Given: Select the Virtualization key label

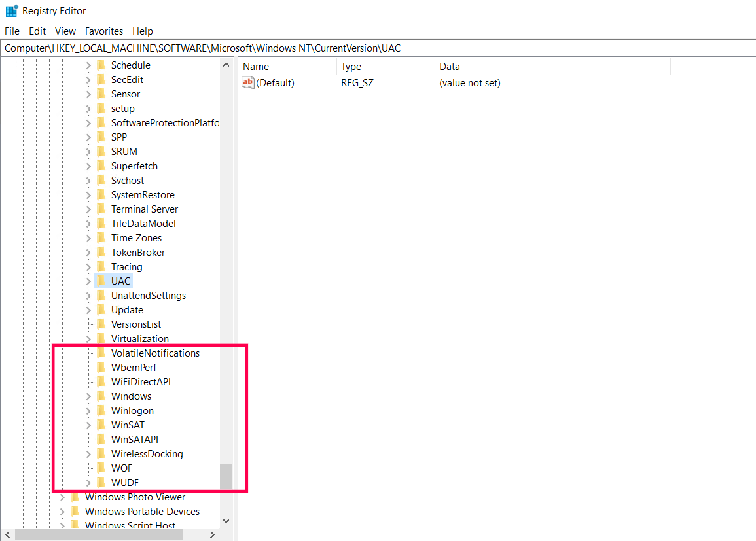Looking at the screenshot, I should 140,339.
